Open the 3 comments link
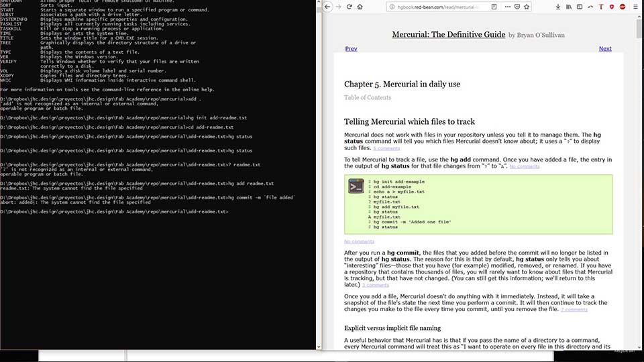 pos(376,285)
